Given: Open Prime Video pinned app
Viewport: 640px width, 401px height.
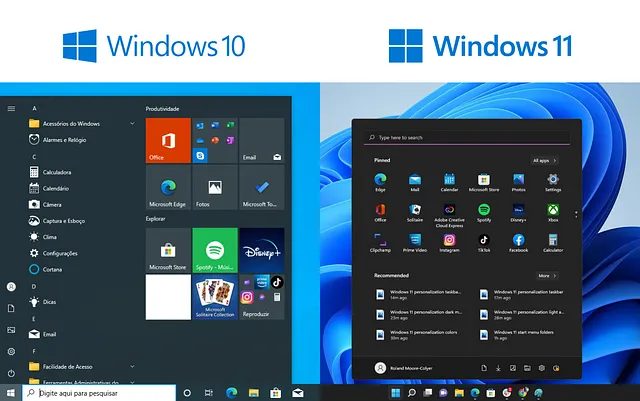Looking at the screenshot, I should pyautogui.click(x=415, y=243).
